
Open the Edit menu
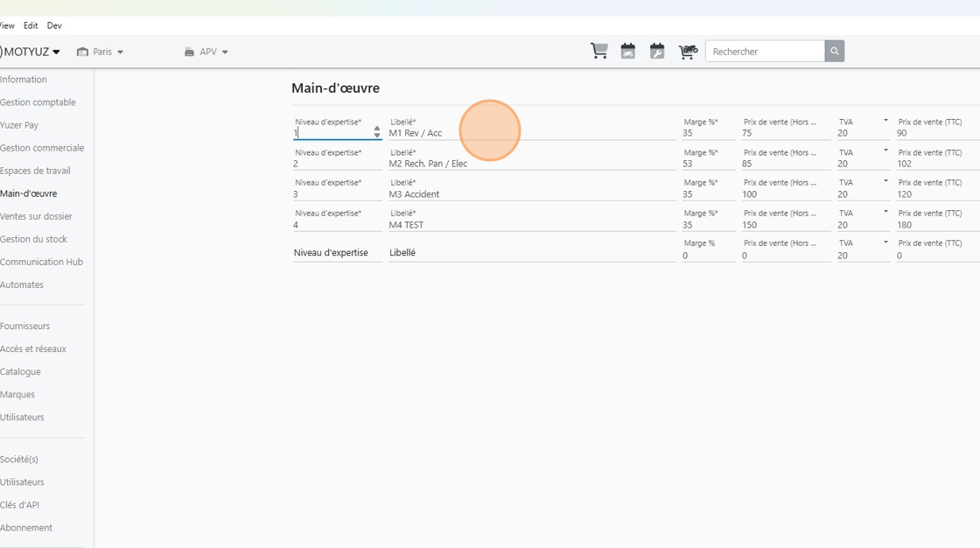31,25
